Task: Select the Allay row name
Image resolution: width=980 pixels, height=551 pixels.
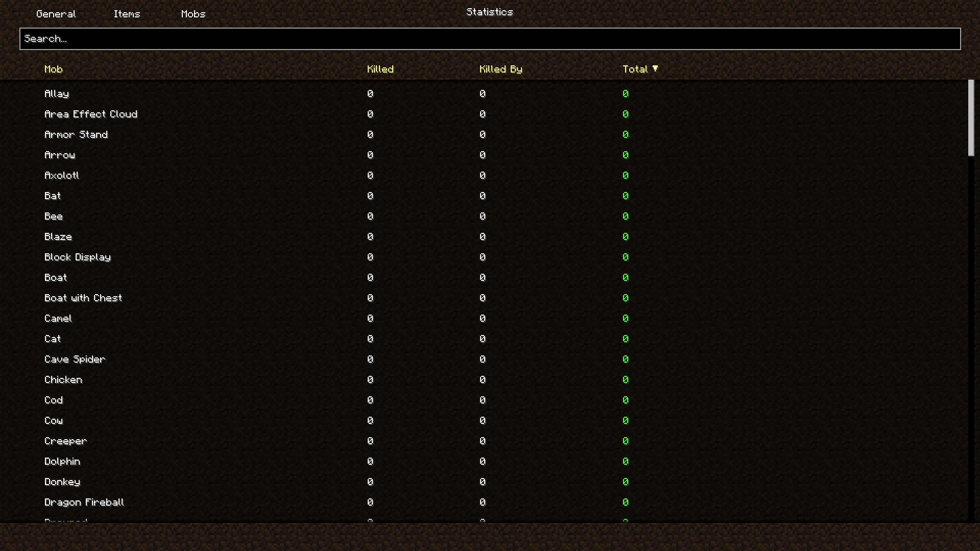Action: pyautogui.click(x=56, y=93)
